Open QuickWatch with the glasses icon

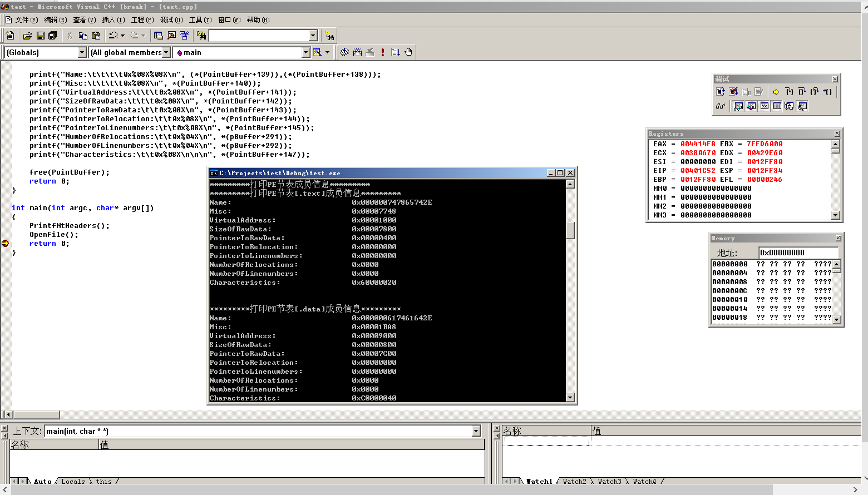[x=721, y=106]
